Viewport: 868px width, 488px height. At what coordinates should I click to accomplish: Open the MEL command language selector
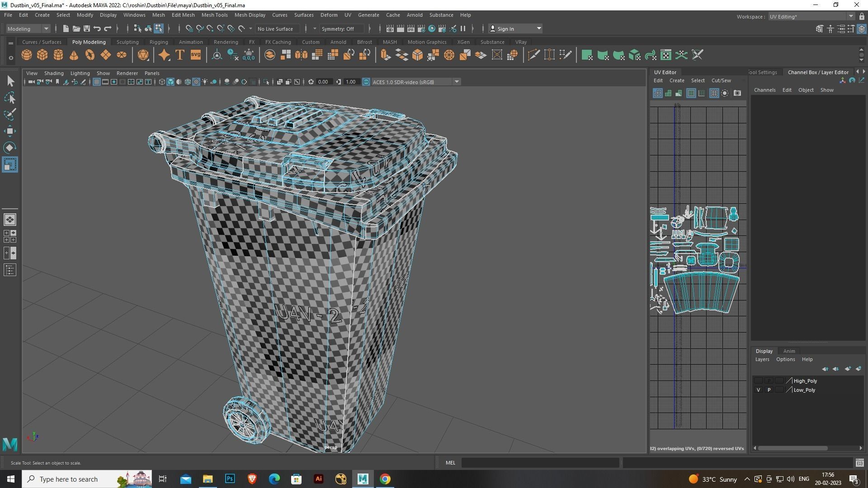(x=450, y=463)
